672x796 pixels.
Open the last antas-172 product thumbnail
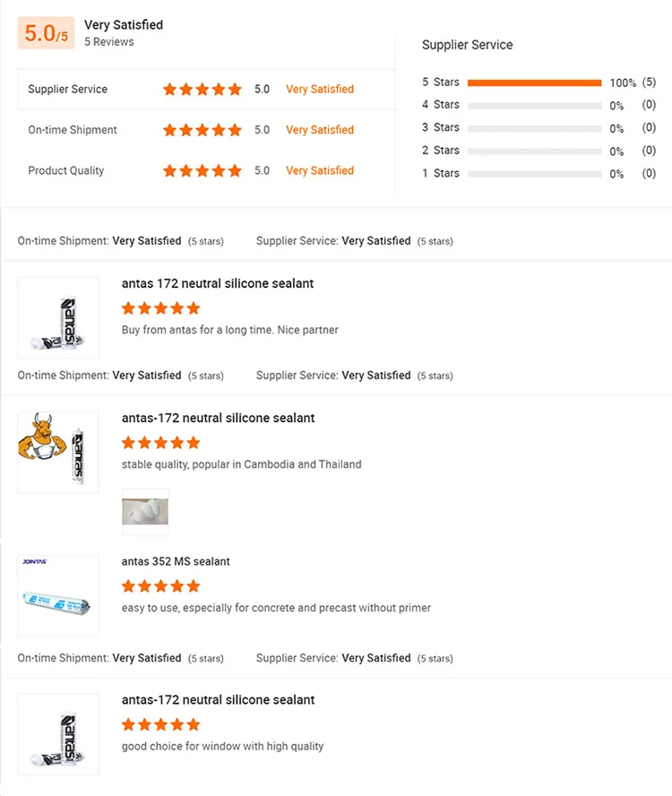coord(58,733)
